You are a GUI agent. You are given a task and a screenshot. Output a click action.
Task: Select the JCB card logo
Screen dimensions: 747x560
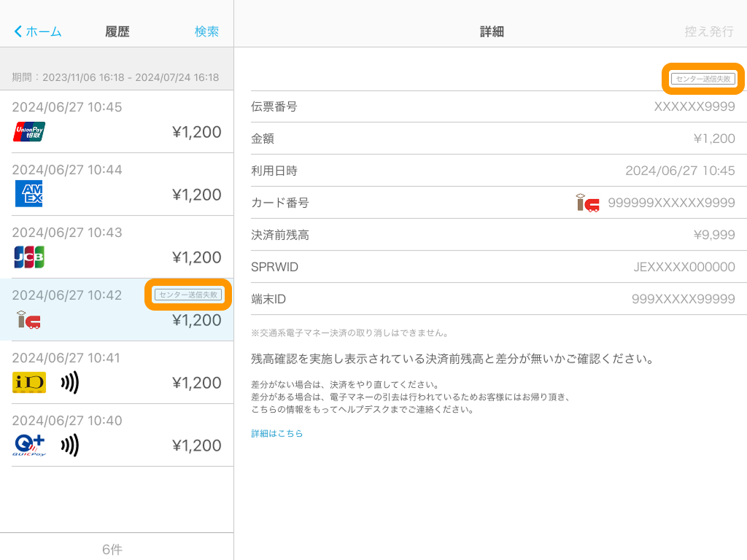[28, 257]
